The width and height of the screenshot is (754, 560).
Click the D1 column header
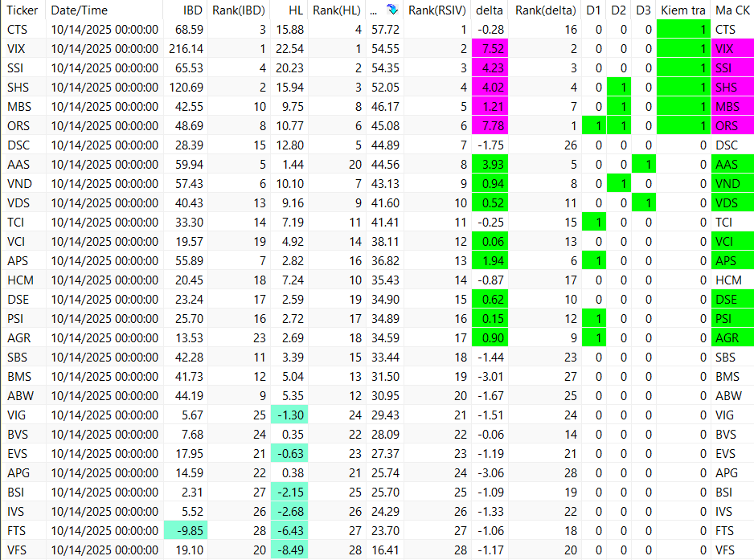click(593, 10)
